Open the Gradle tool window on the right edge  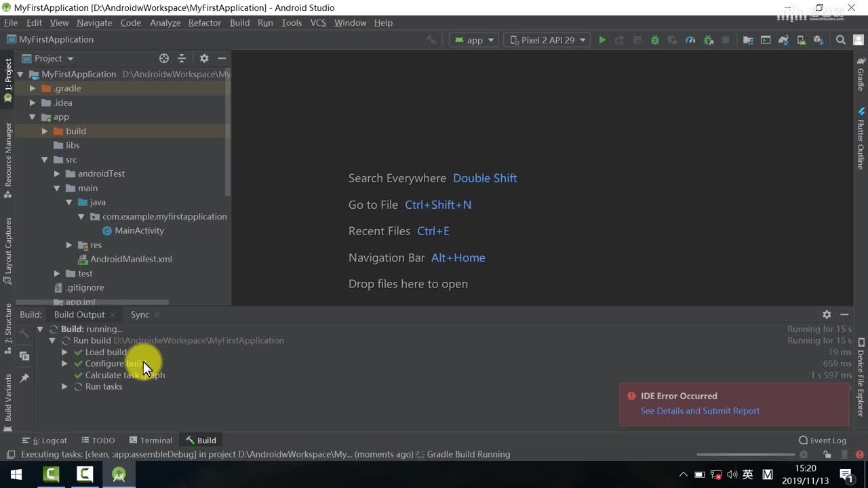pyautogui.click(x=861, y=75)
